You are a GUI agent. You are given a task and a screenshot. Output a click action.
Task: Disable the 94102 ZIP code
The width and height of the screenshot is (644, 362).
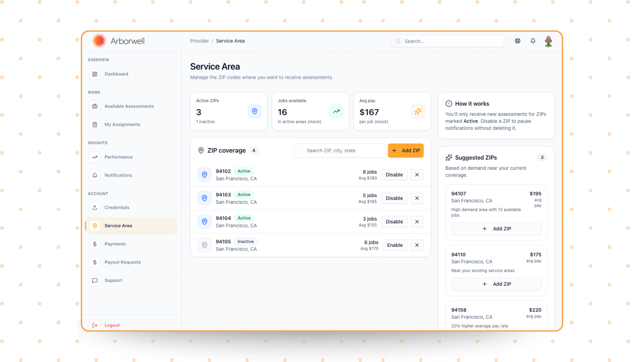[394, 175]
